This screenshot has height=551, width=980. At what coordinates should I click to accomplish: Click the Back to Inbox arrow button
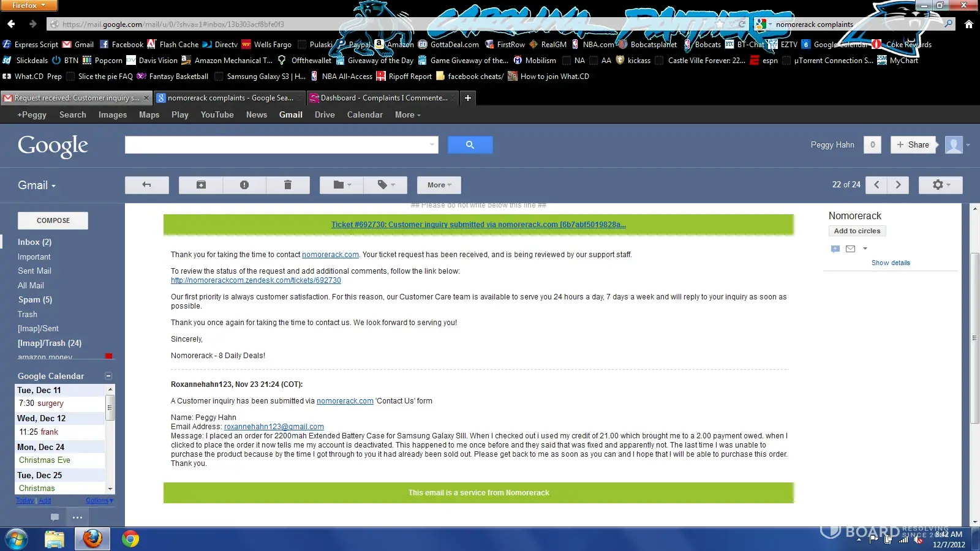click(x=147, y=185)
